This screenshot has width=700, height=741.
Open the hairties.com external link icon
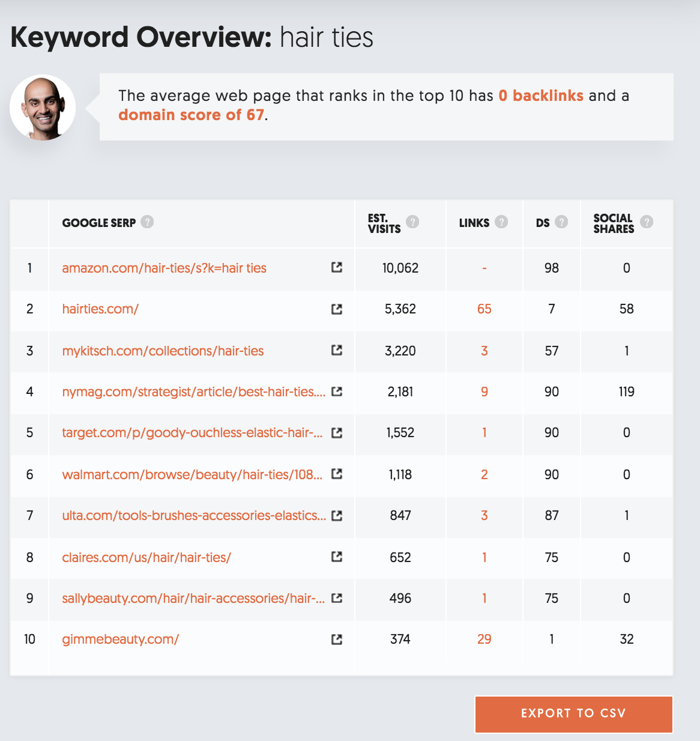[x=337, y=309]
